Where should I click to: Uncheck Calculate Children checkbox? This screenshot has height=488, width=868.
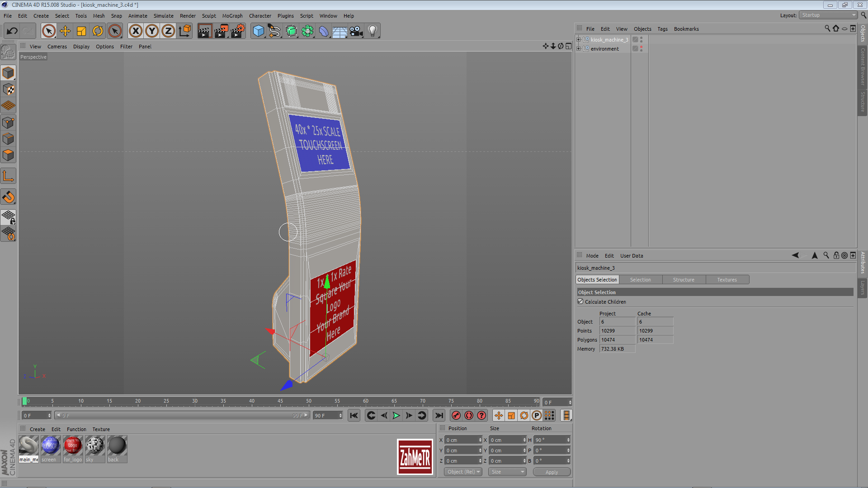[580, 301]
